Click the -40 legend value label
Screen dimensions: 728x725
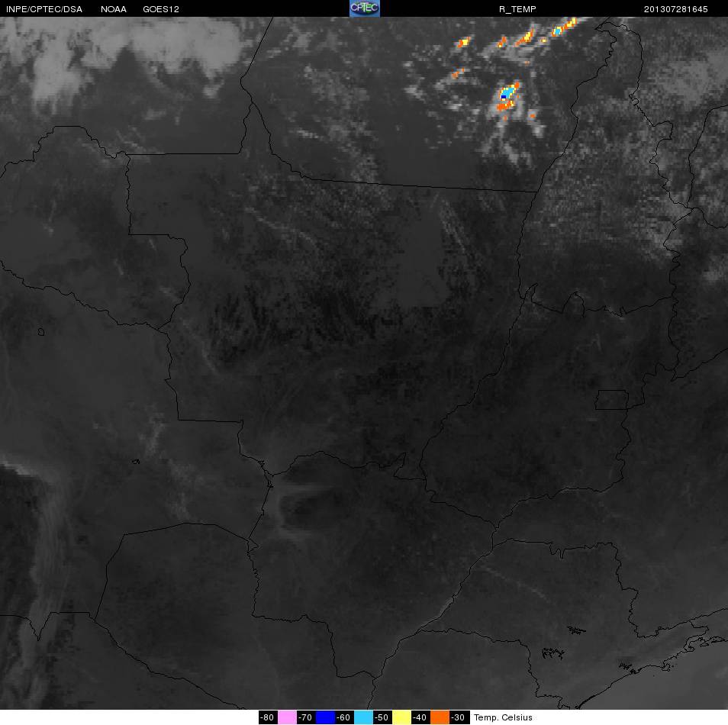coord(420,717)
